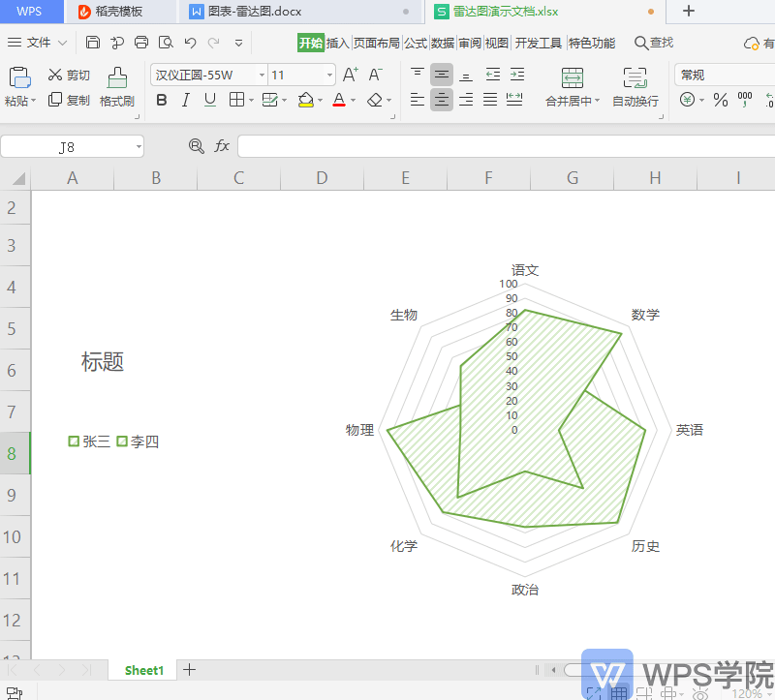Click the font color red A swatch

click(338, 100)
